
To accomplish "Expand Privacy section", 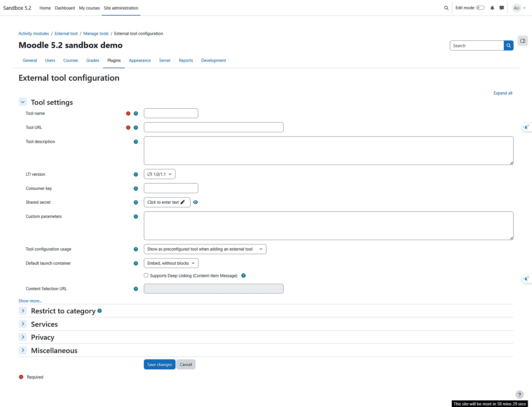I will (x=23, y=337).
